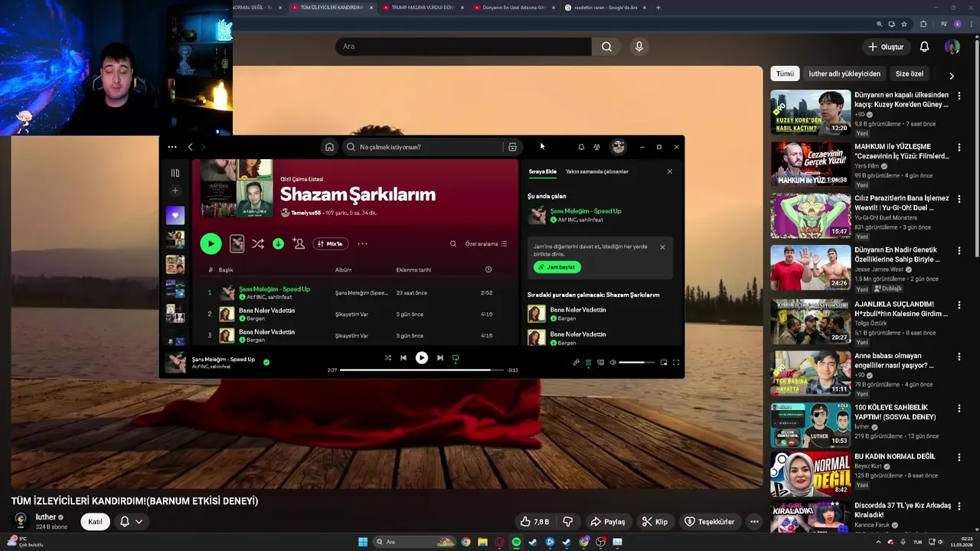
Task: Open Windows Start menu
Action: [363, 542]
